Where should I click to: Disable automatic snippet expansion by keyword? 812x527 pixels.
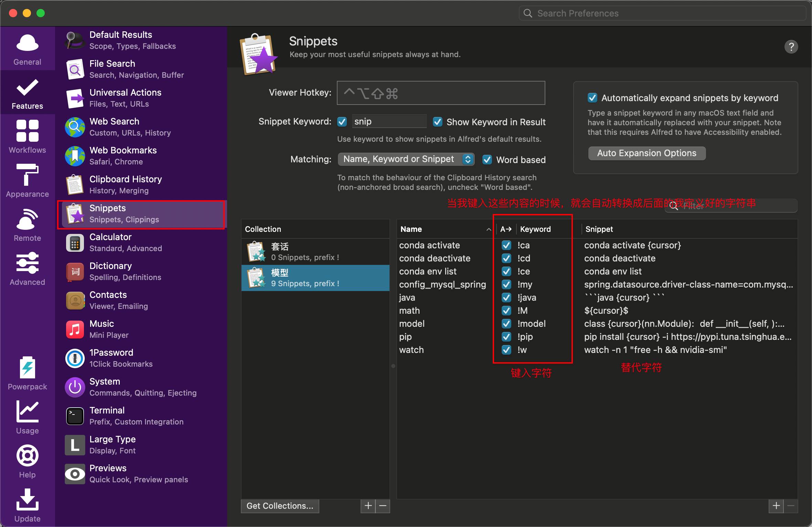tap(592, 98)
